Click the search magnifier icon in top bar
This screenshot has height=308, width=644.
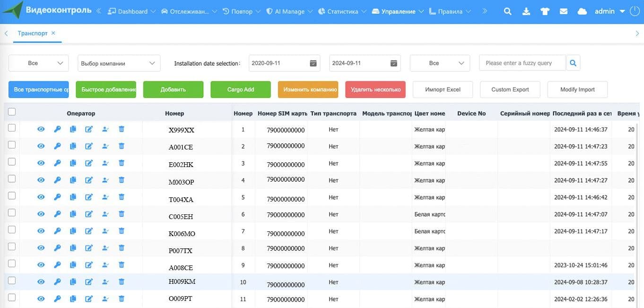pyautogui.click(x=507, y=11)
